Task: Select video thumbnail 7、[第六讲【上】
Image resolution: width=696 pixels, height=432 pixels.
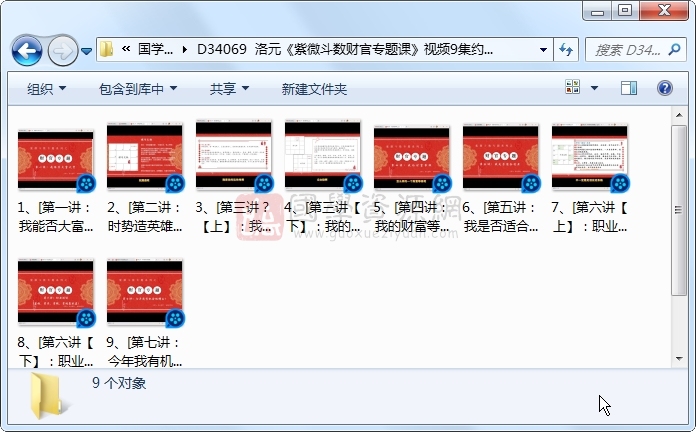Action: [589, 157]
